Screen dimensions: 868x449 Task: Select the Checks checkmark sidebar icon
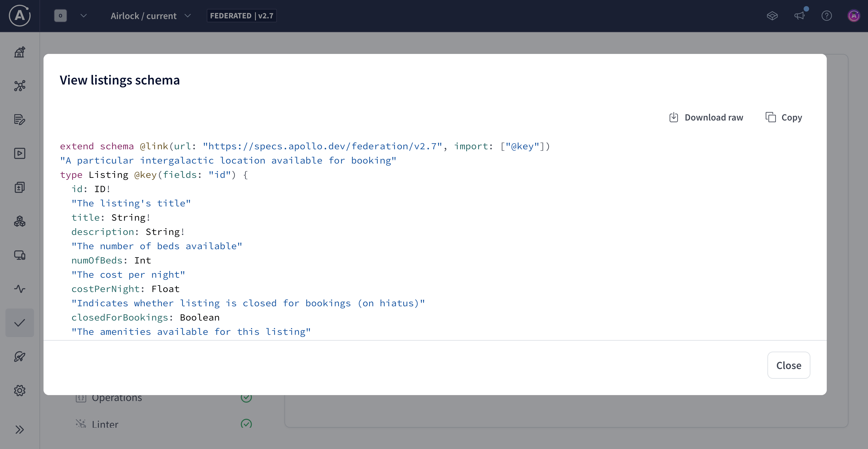19,323
